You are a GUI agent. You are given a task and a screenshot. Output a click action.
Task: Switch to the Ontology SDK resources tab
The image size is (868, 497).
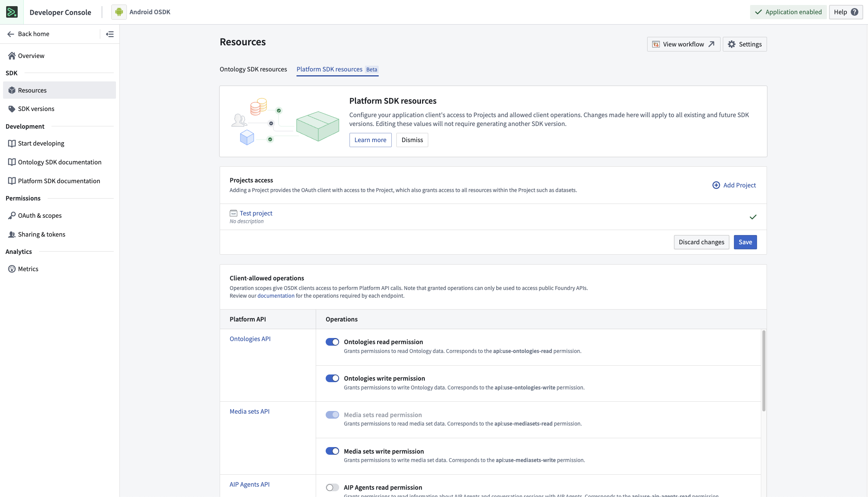coord(253,69)
